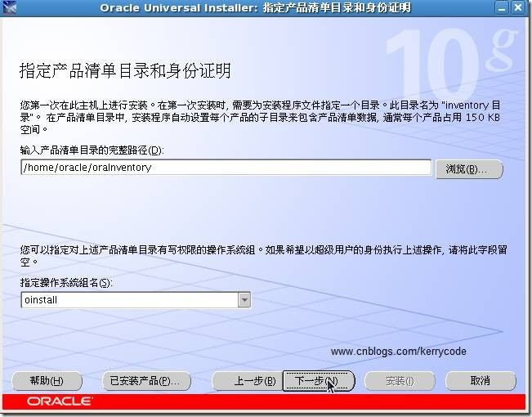Click the 安装(I) install button
The width and height of the screenshot is (532, 417).
coord(400,381)
